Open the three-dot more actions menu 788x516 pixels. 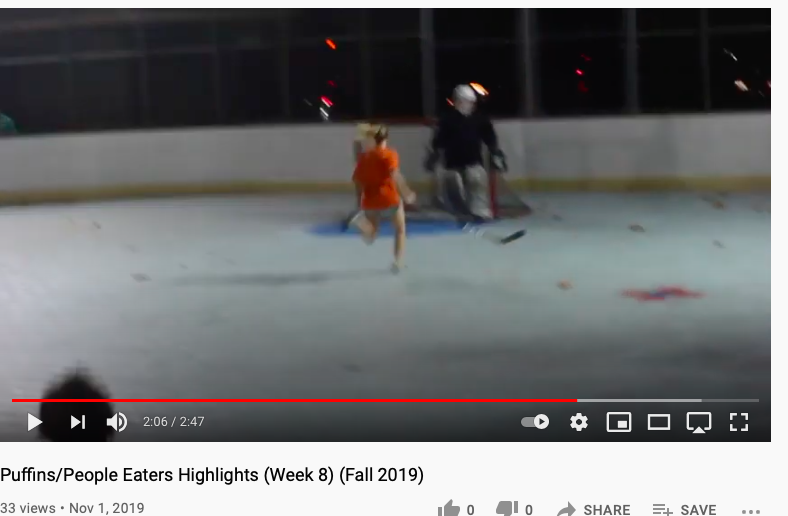click(x=751, y=511)
